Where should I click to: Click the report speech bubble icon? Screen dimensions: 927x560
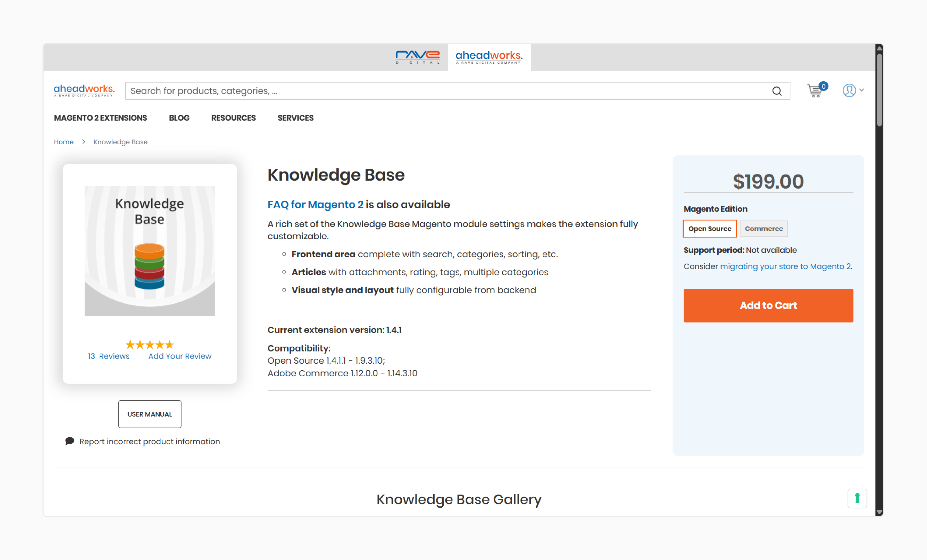tap(70, 441)
